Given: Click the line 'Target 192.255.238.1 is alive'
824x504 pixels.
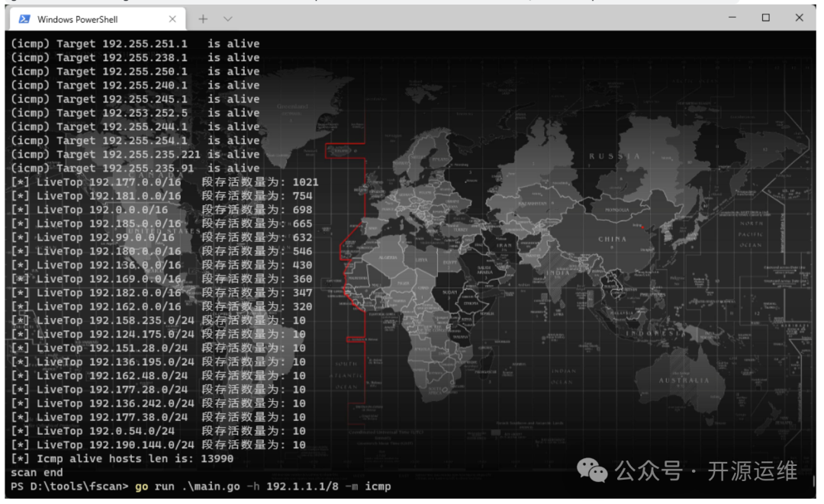Looking at the screenshot, I should 135,58.
